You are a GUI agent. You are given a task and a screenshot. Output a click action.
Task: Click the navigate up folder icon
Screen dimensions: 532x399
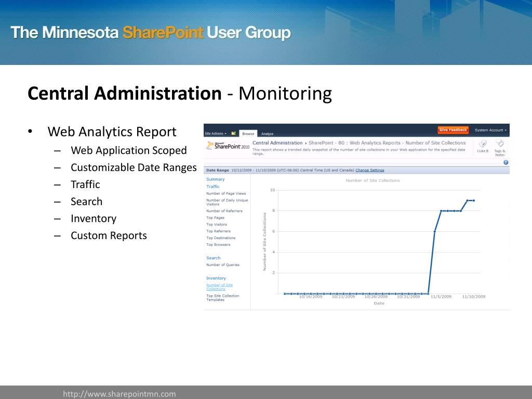click(x=233, y=134)
